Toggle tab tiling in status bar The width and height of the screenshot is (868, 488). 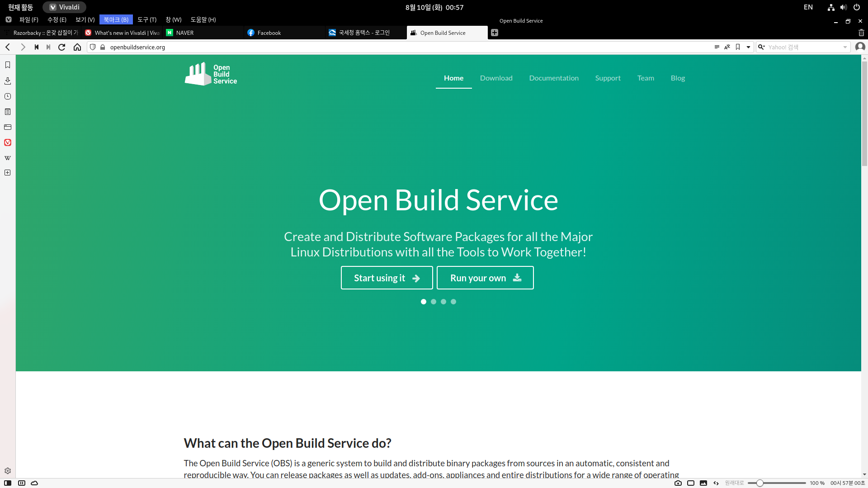(691, 483)
